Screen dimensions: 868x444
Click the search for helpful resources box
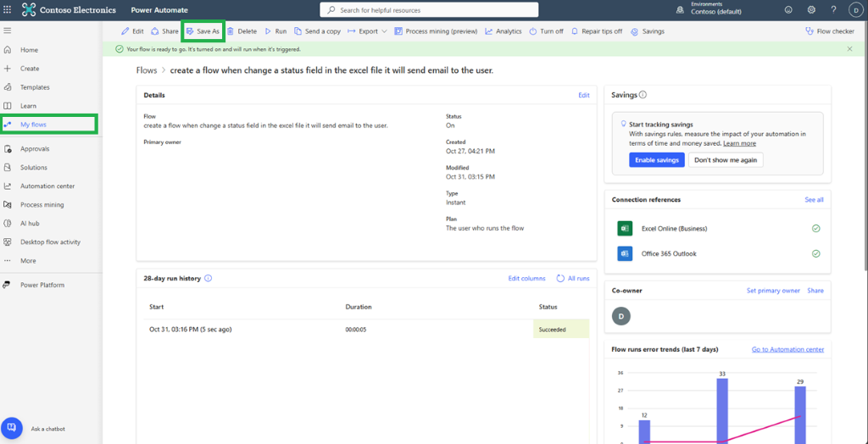click(429, 10)
